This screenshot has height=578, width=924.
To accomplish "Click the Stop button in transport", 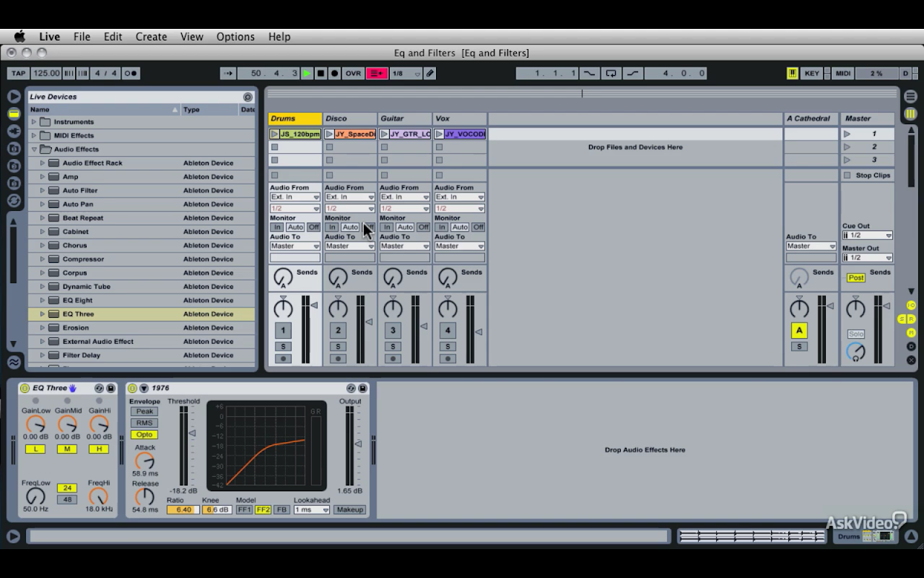I will tap(321, 73).
